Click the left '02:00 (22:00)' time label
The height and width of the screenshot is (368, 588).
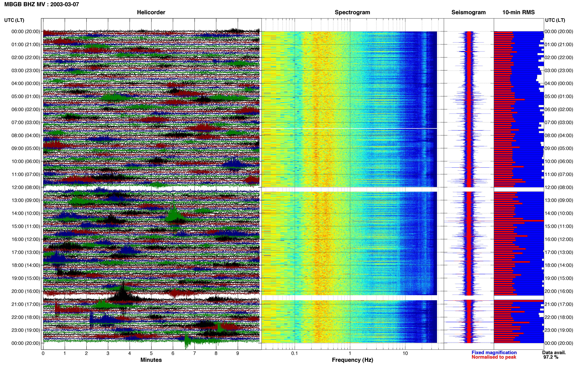[x=26, y=57]
